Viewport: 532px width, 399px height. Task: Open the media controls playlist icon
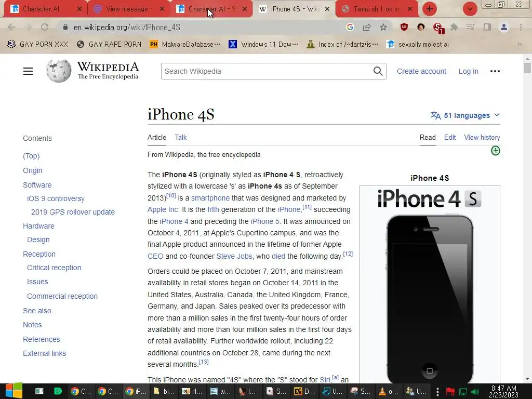point(471,27)
